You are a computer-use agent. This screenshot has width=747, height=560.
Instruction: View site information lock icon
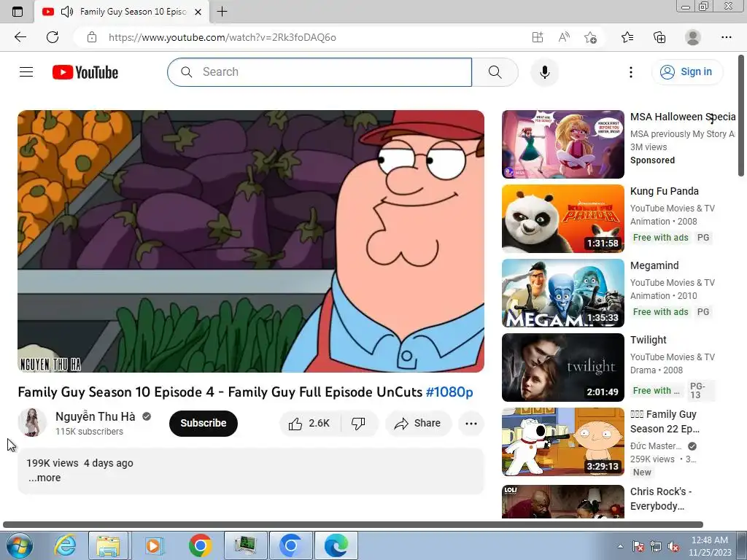92,37
